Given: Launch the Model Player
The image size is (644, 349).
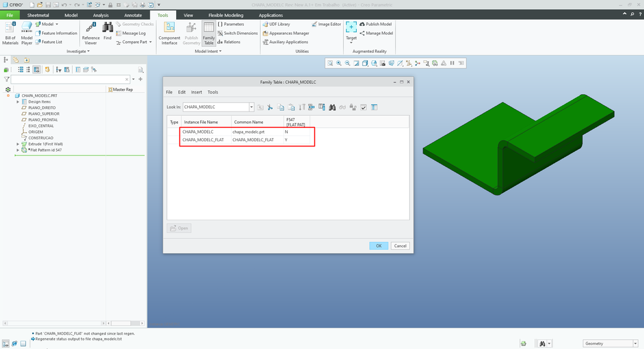Looking at the screenshot, I should 26,34.
